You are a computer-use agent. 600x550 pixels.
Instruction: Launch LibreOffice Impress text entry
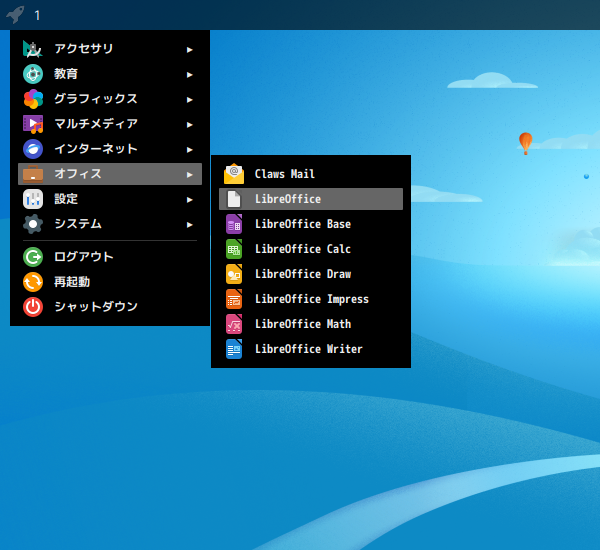click(x=312, y=299)
